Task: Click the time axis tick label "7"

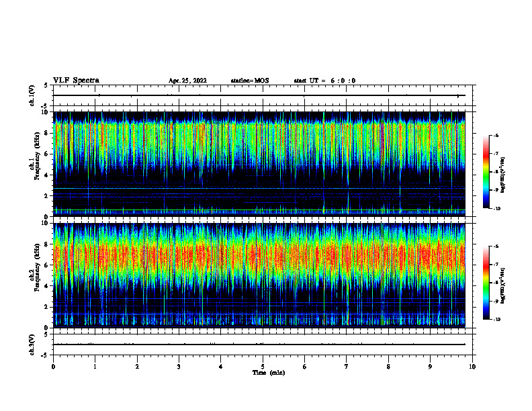Action: tap(347, 367)
